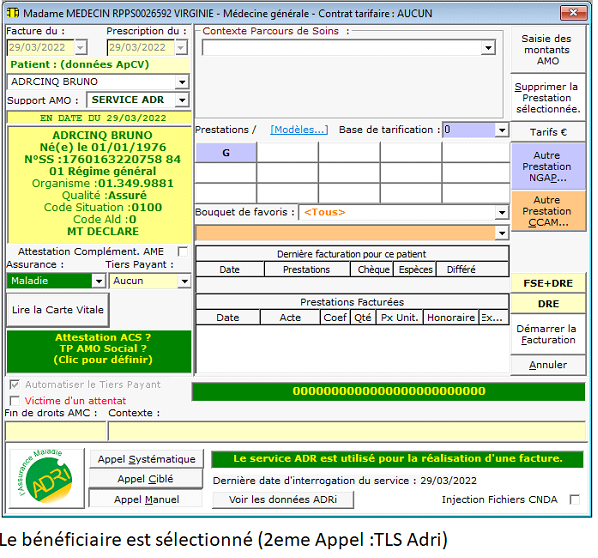
Task: Click the application icon in title bar
Action: coord(13,13)
